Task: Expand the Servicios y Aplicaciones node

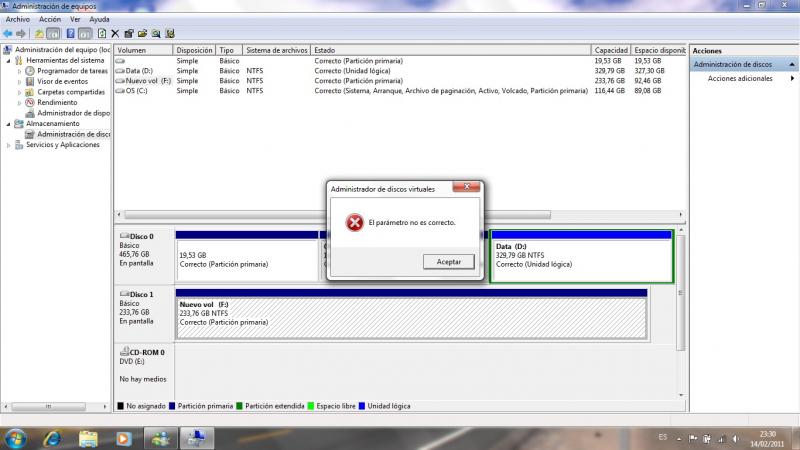Action: coord(8,145)
